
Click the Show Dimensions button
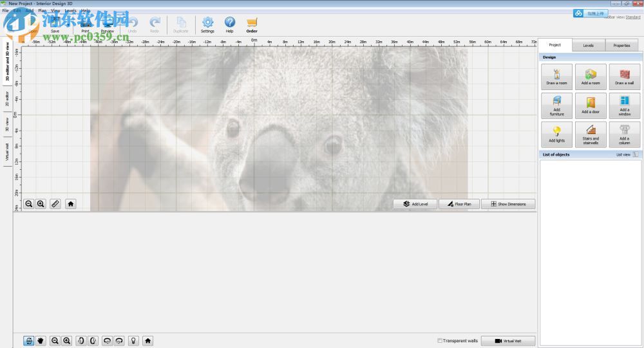point(508,204)
